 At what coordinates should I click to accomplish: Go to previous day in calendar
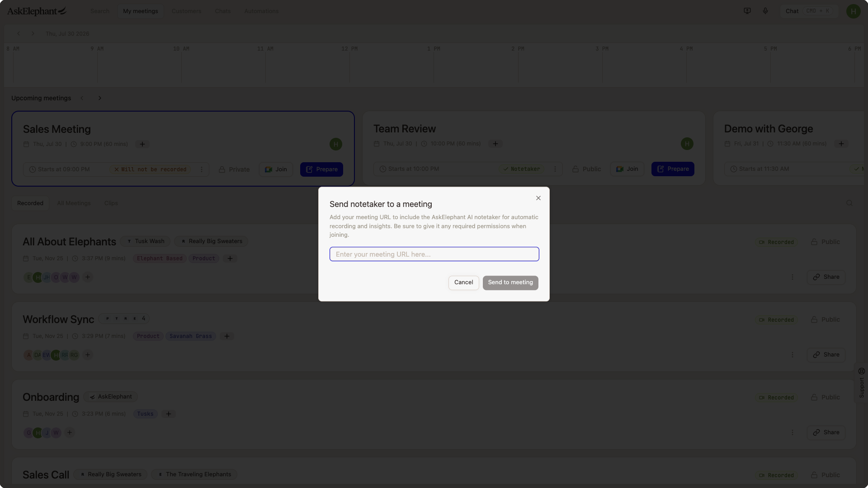click(19, 33)
